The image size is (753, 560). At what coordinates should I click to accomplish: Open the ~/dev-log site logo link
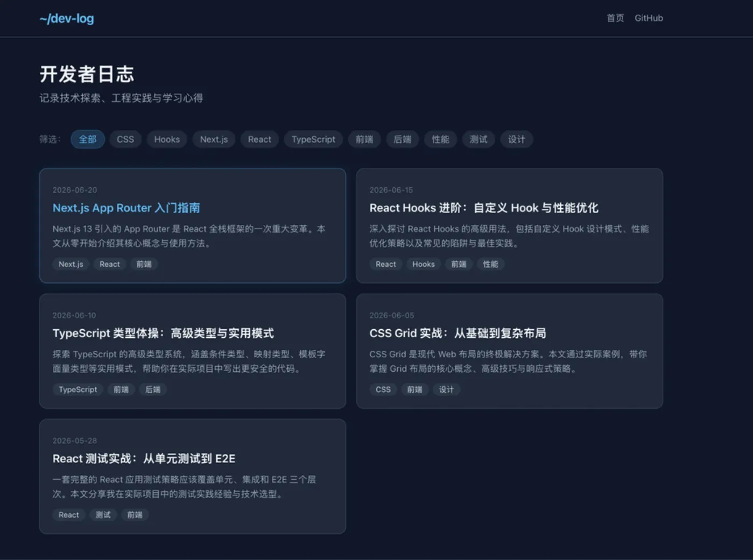coord(67,18)
